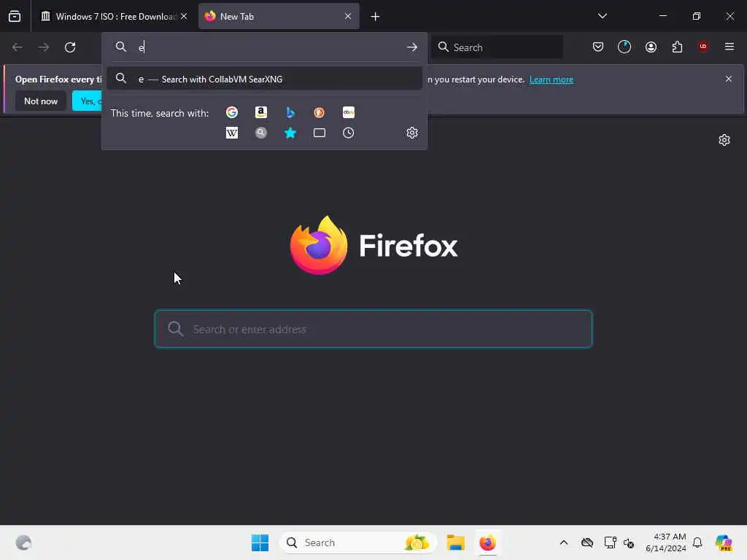Search this time with DuckDuckGo
Screen dimensions: 747x560
[320, 112]
